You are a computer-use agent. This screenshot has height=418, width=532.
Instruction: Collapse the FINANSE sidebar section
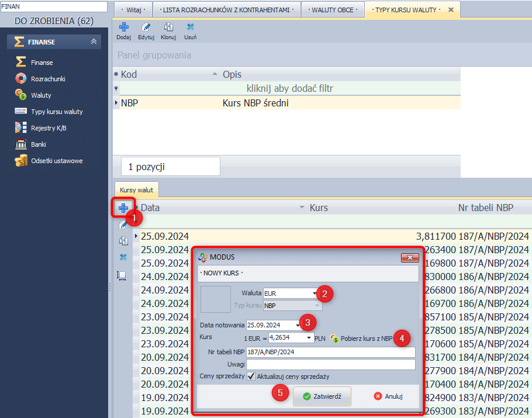pos(94,42)
